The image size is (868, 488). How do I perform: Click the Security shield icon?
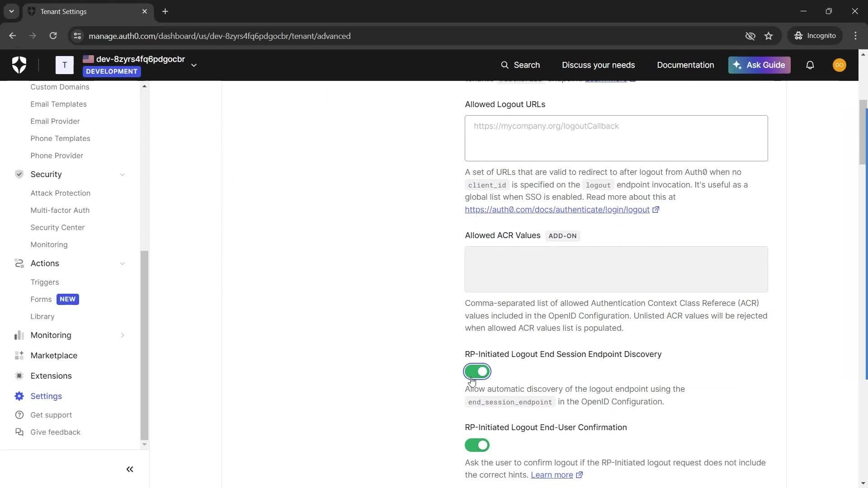coord(19,174)
